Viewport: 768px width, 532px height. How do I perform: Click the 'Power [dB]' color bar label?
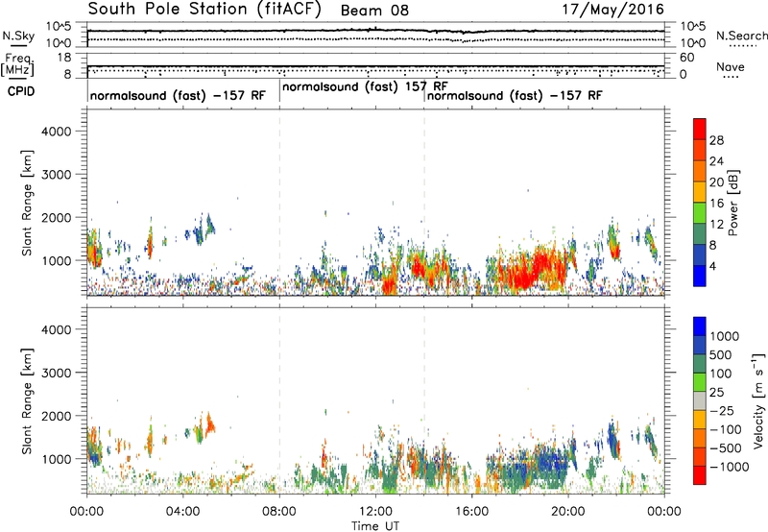tap(732, 203)
